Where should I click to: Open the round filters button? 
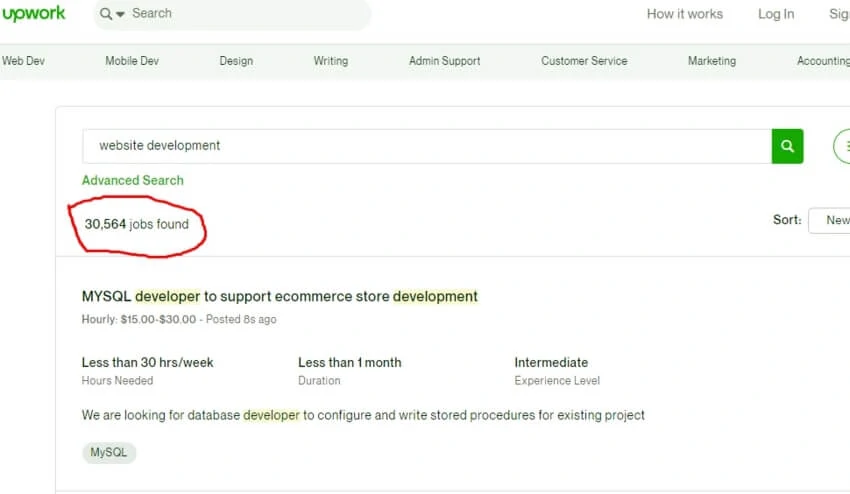click(x=842, y=146)
